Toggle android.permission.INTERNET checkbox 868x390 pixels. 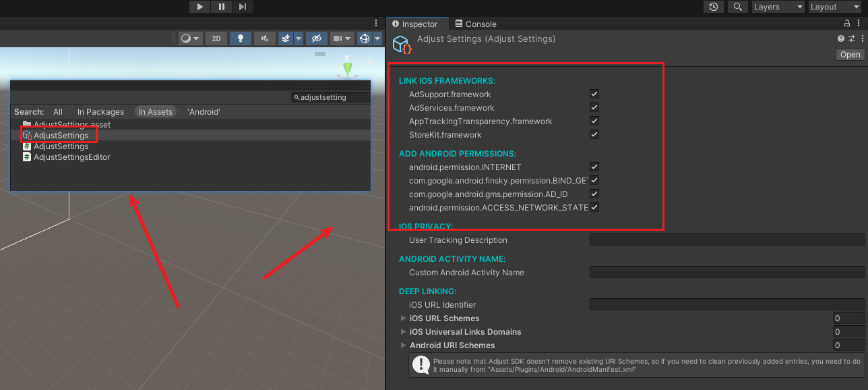coord(594,167)
